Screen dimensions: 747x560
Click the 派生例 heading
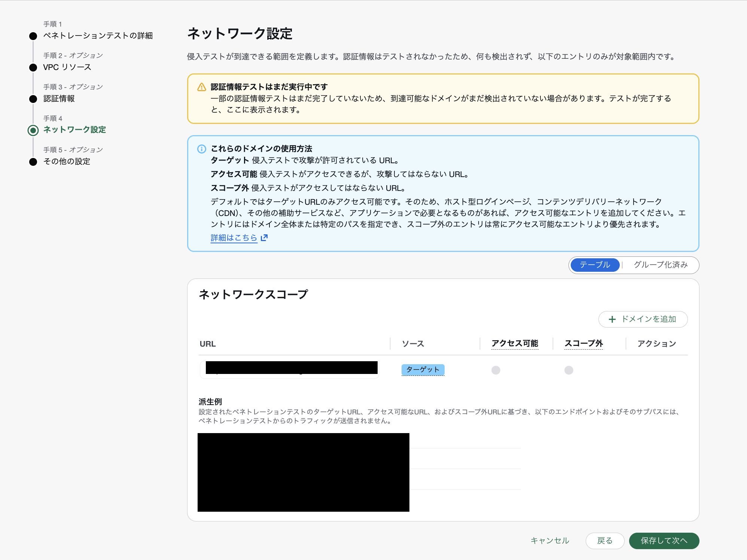(210, 402)
